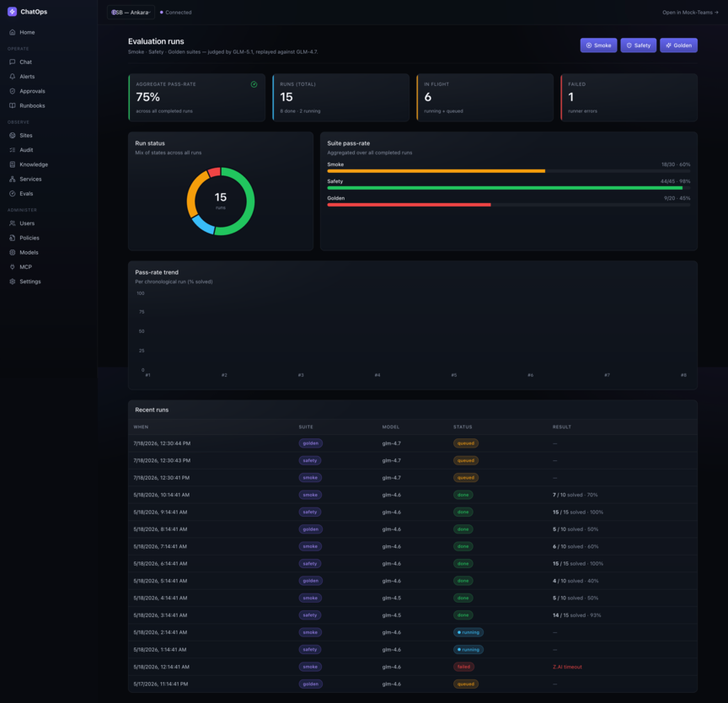Open Policies via its shield icon

click(x=13, y=238)
